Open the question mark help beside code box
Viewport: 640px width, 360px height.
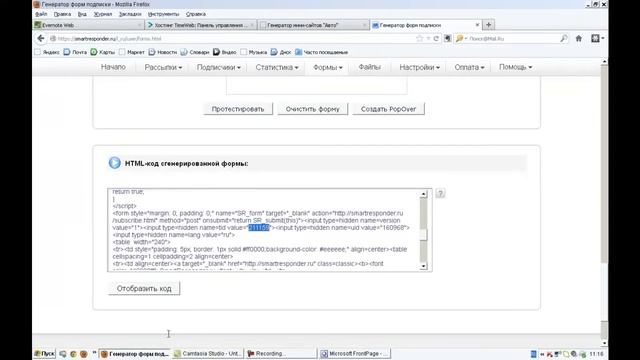tap(440, 193)
